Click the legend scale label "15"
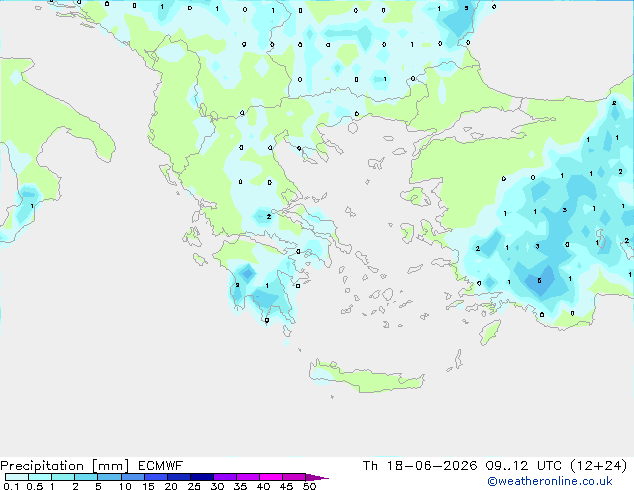 tap(148, 486)
